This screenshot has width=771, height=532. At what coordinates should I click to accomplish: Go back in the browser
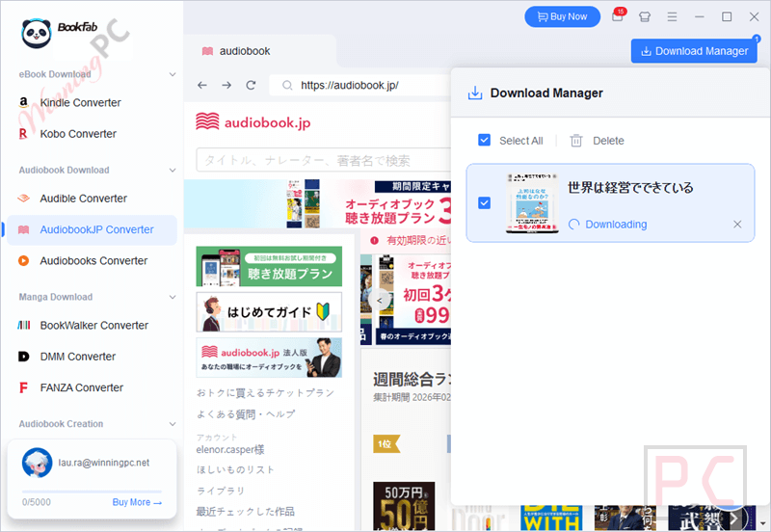pos(202,86)
